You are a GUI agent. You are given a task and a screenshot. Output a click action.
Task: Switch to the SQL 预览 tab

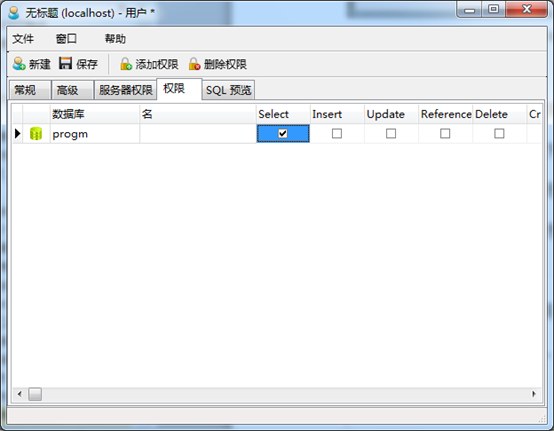pyautogui.click(x=228, y=90)
